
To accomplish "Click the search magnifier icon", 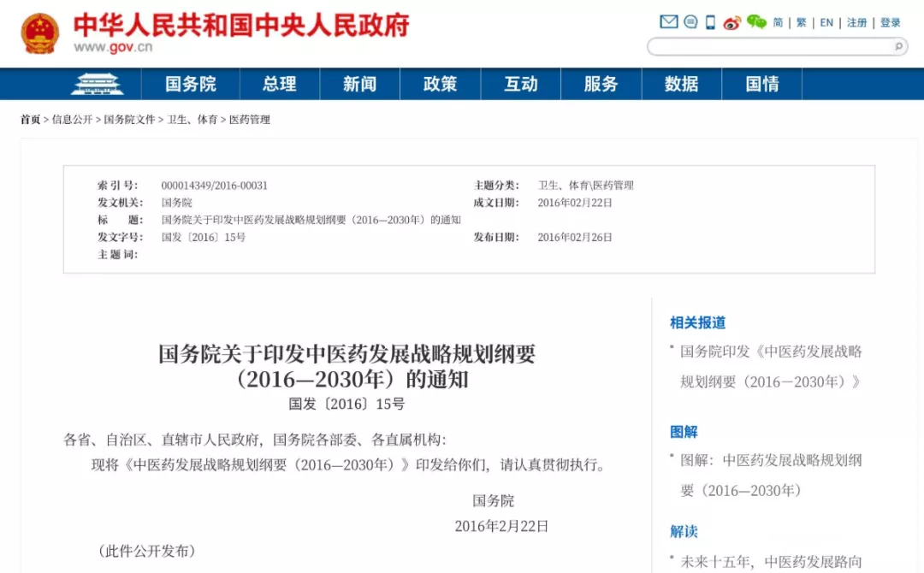I will click(898, 47).
